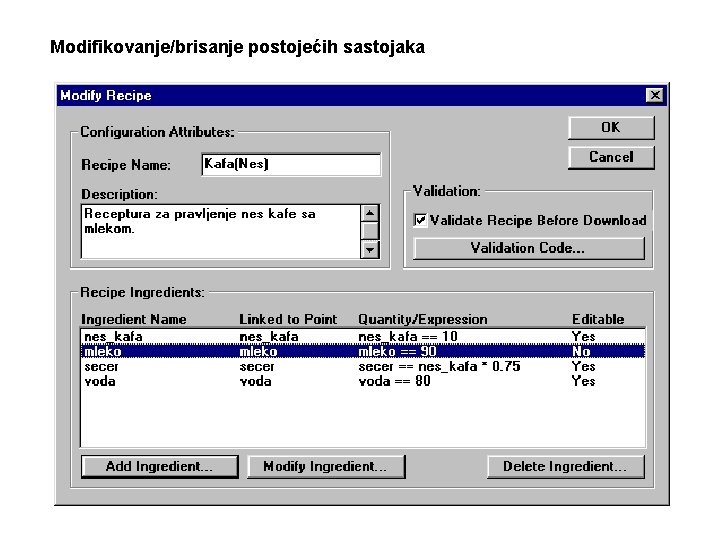Click expression 'nes_kafa == 10'
The image size is (720, 540).
tap(408, 337)
